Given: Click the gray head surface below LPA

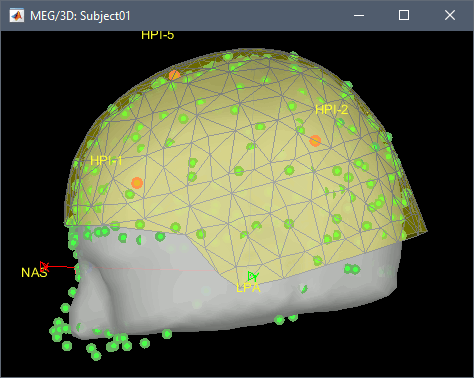Looking at the screenshot, I should [x=253, y=310].
